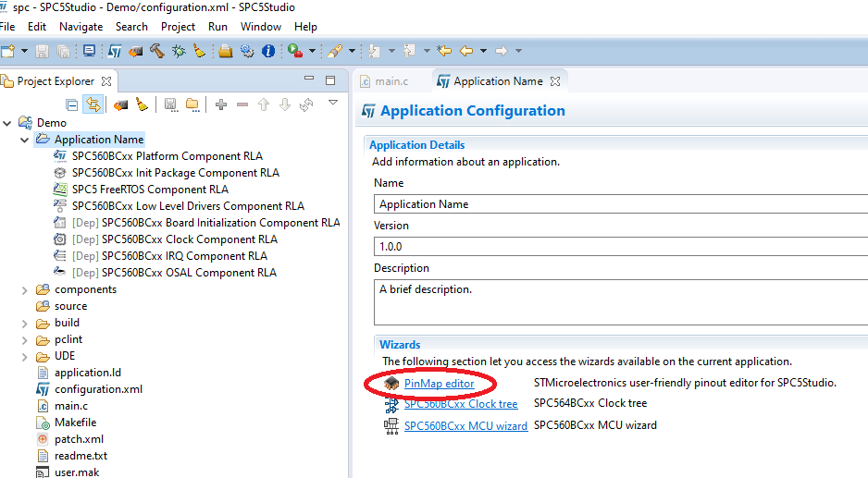
Task: Click the application Name input field
Action: pos(621,204)
